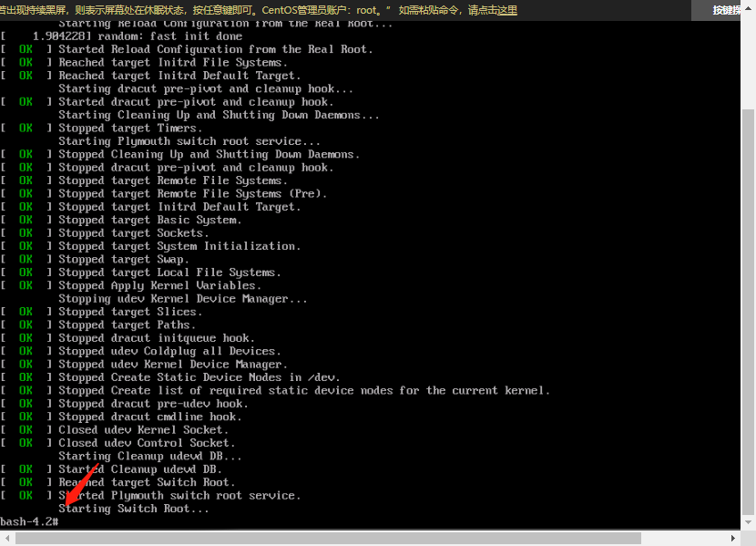Click the "Stopped target Timers" line

130,129
